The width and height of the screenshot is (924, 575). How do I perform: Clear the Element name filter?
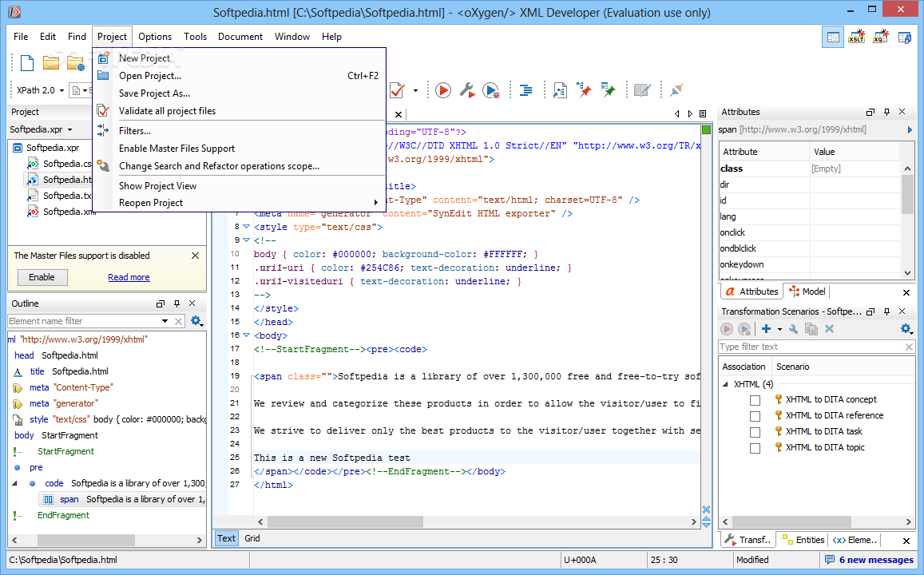coord(179,321)
